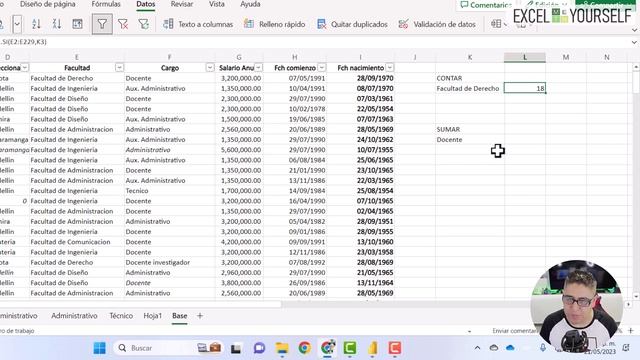This screenshot has width=640, height=360.
Task: Open the custom sort dialog icon
Action: point(77,24)
